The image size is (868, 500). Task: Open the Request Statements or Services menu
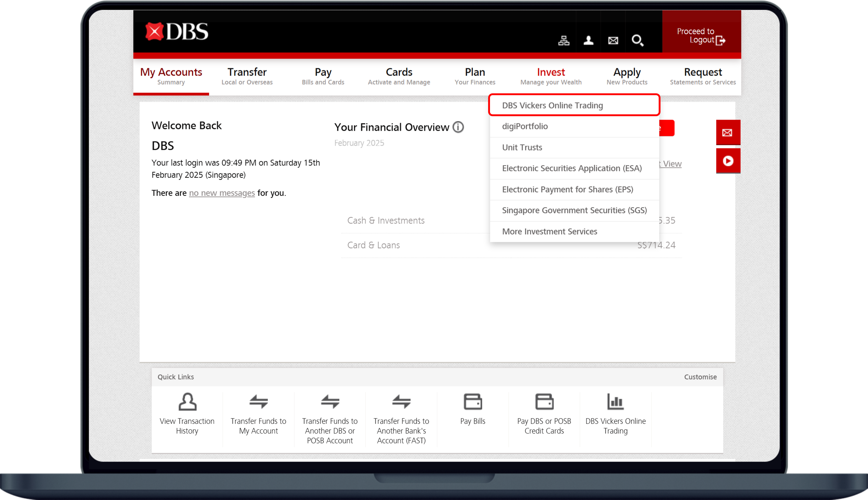click(703, 77)
